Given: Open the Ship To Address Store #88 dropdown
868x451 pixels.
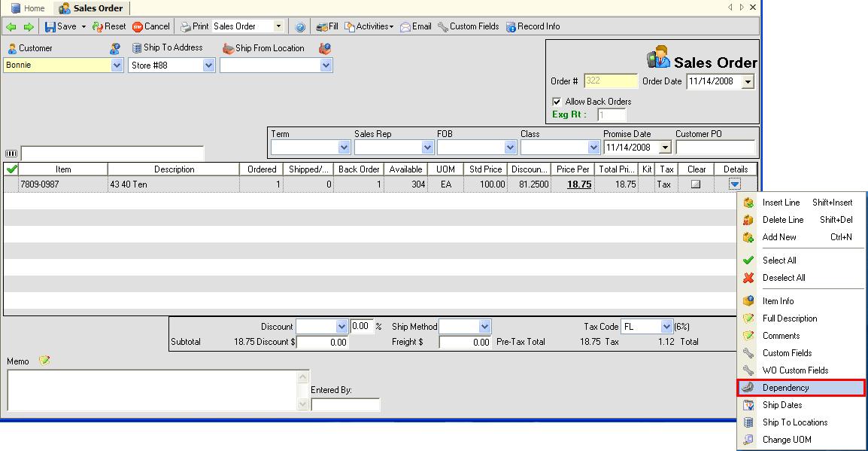Looking at the screenshot, I should click(x=209, y=66).
